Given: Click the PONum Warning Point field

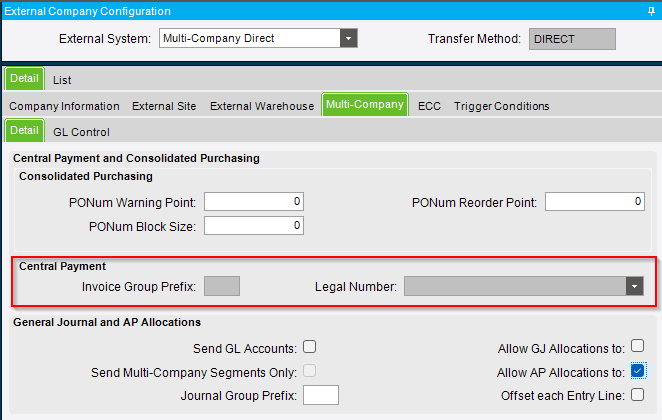Looking at the screenshot, I should [x=253, y=202].
